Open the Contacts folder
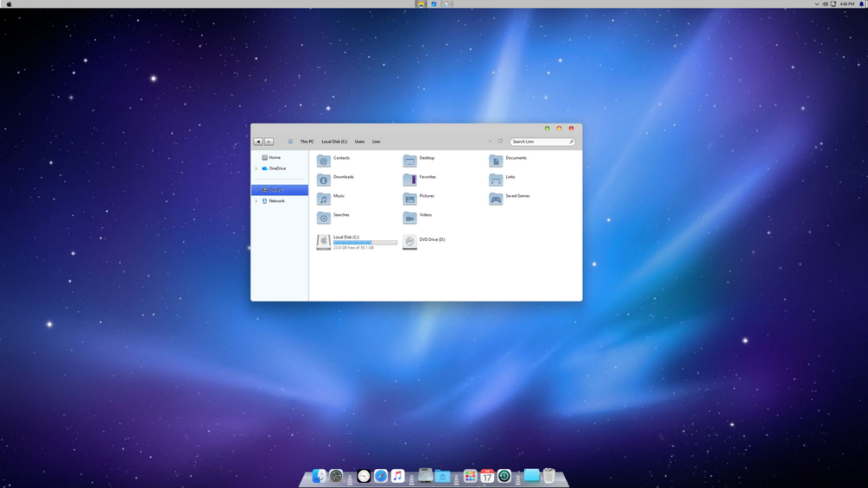This screenshot has width=868, height=488. point(333,161)
